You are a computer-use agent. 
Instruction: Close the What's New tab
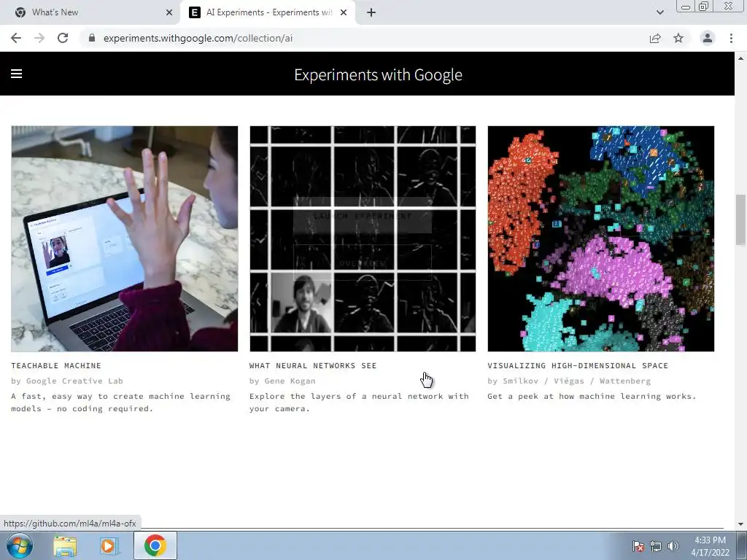coord(169,13)
